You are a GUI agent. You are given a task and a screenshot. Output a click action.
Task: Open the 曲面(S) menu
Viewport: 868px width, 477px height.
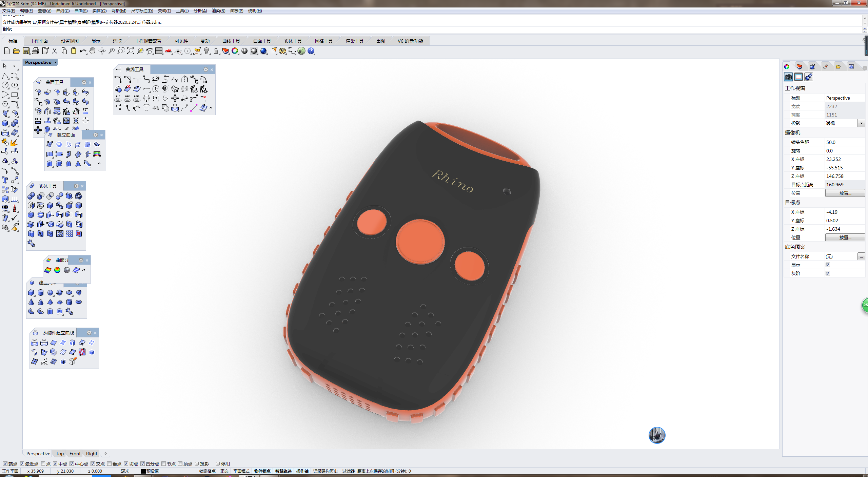pos(81,11)
